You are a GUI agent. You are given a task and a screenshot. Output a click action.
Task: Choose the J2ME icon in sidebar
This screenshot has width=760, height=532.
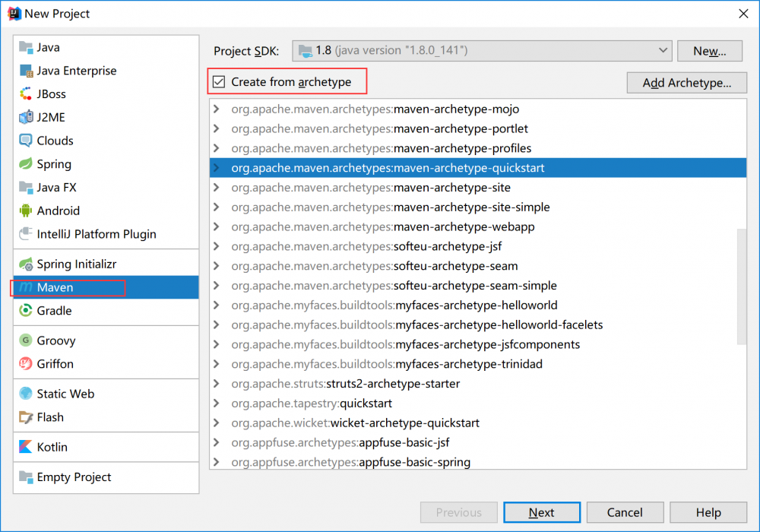26,117
